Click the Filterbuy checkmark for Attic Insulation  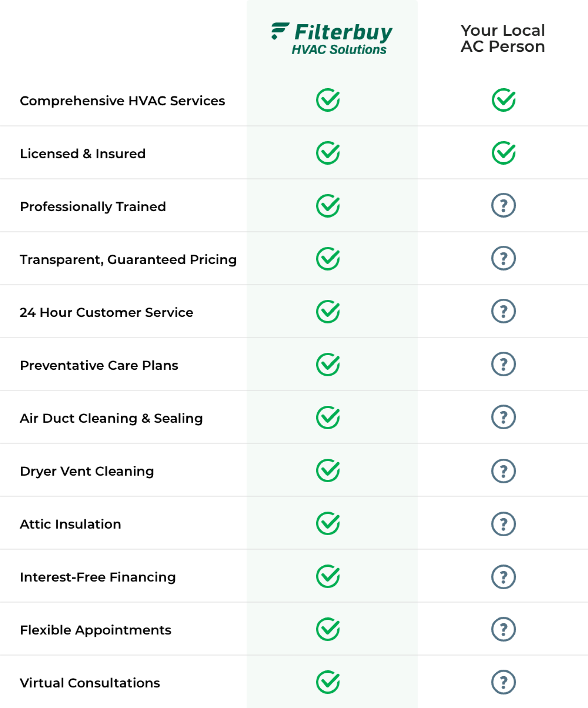(328, 523)
